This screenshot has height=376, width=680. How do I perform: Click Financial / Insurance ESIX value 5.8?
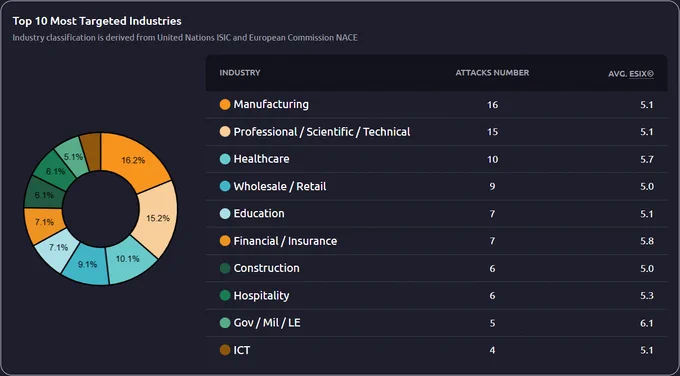click(647, 242)
